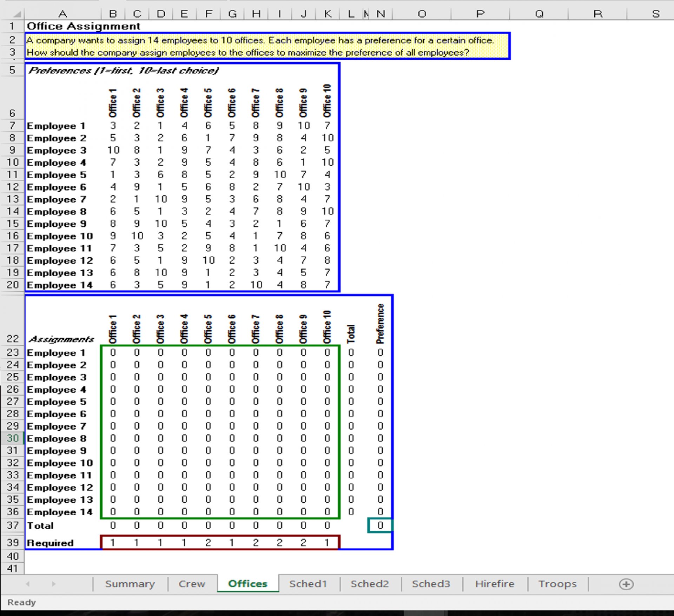Select Office 10 header in preferences table

327,101
